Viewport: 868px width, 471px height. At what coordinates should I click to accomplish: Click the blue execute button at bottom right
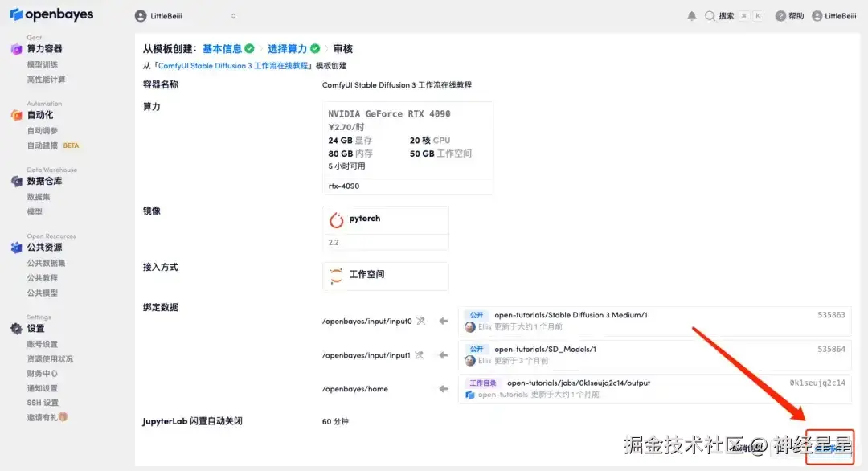(x=830, y=447)
